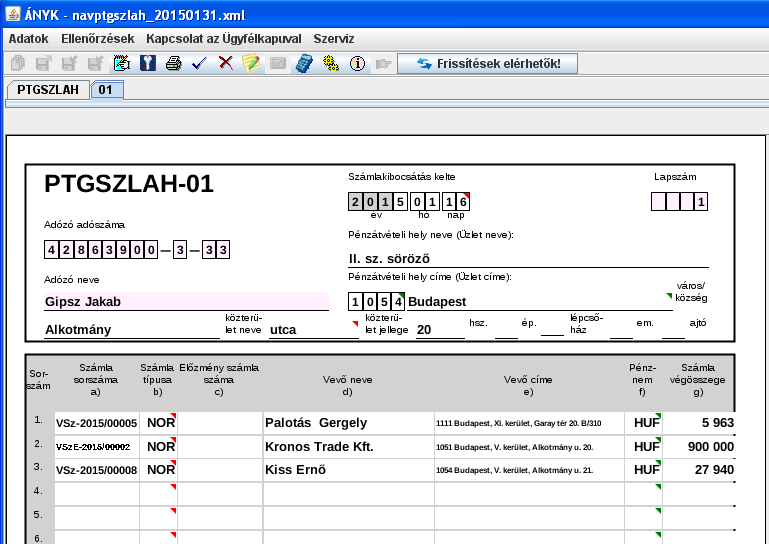Image resolution: width=769 pixels, height=544 pixels.
Task: Open notes with yellow notepad pencil icon
Action: (252, 64)
